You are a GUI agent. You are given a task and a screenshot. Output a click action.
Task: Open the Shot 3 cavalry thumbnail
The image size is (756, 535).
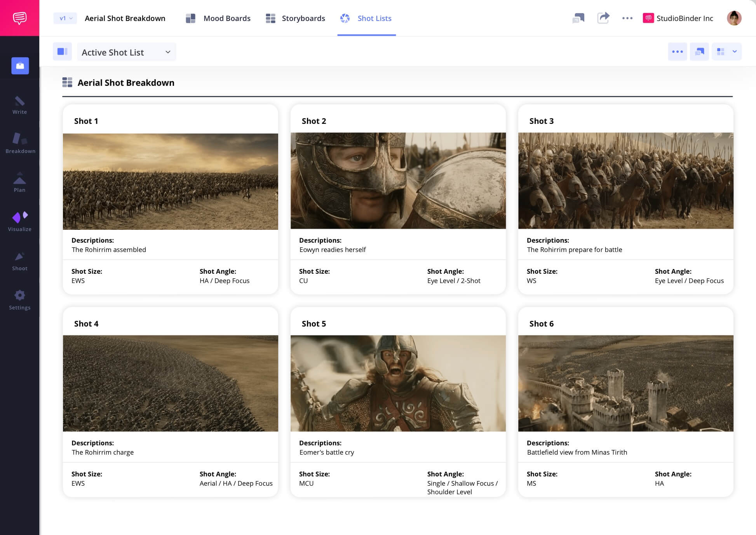[626, 181]
